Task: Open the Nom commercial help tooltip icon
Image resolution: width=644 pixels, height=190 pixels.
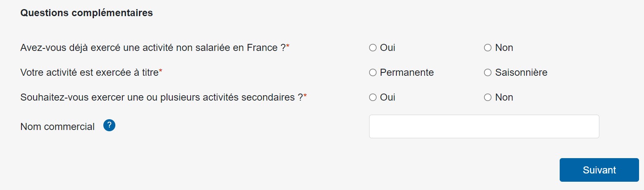Action: (x=109, y=125)
